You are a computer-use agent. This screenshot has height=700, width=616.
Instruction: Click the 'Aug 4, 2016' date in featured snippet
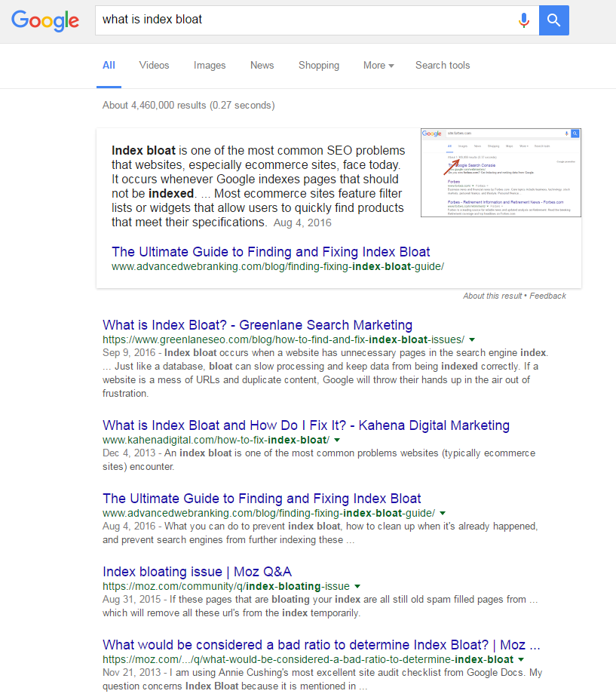point(302,223)
